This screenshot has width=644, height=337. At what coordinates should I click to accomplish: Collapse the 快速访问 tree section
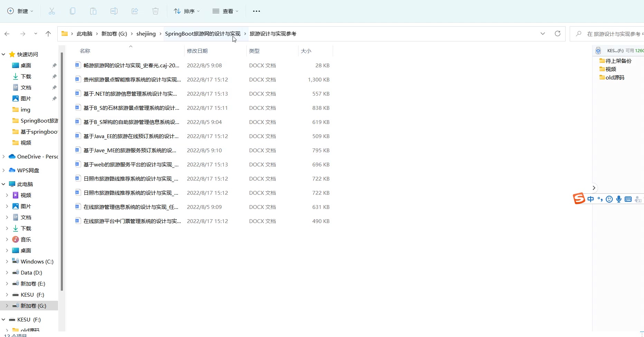pos(3,54)
